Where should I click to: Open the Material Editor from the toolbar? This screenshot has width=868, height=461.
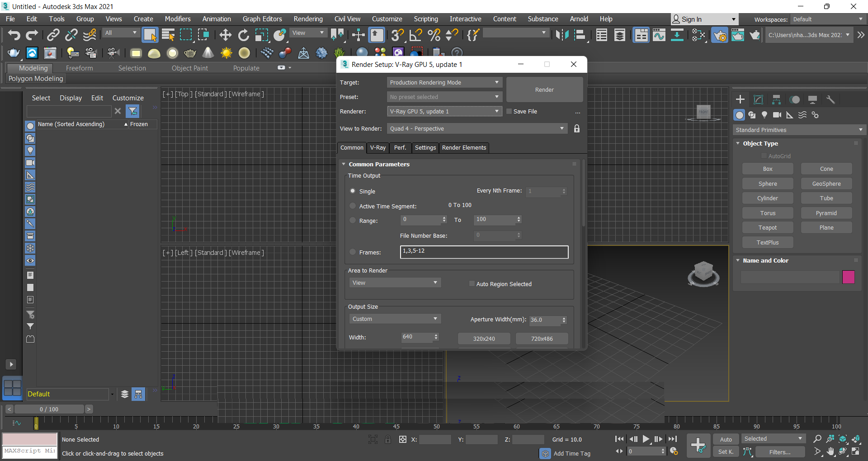[x=698, y=35]
